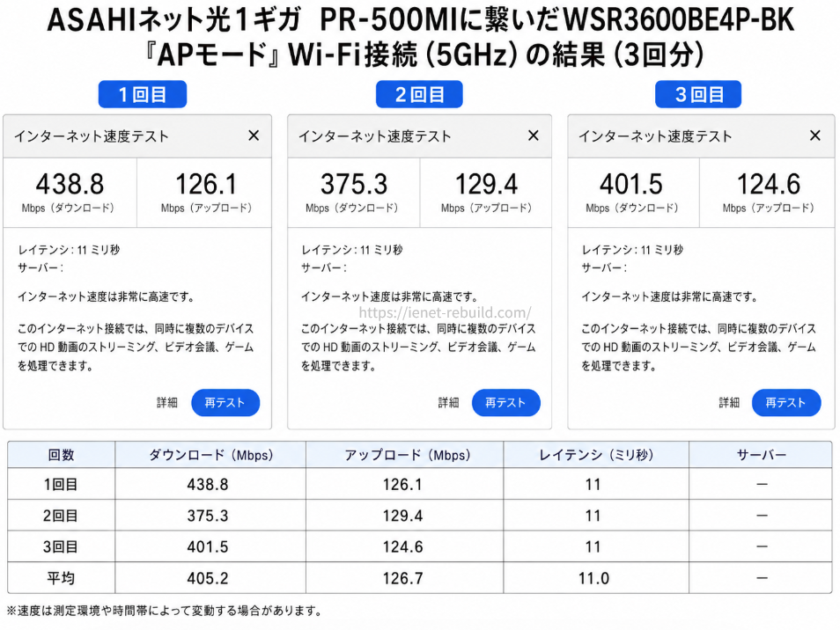Open 詳細 in the 375.3 Mbps panel

pos(448,402)
